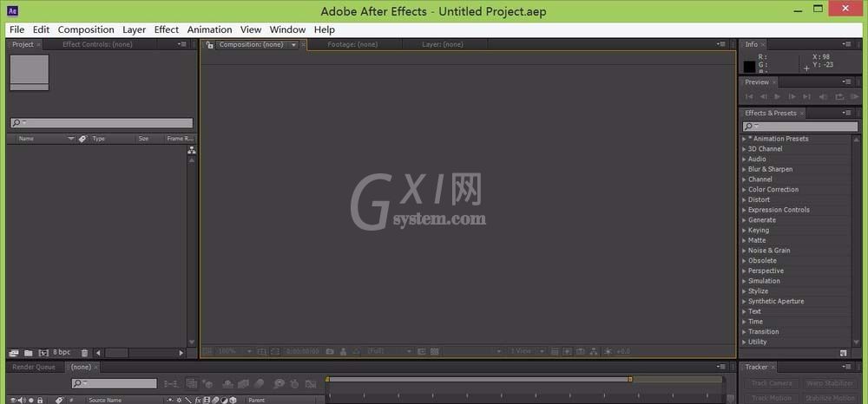
Task: Expand the Color Correction category
Action: [744, 190]
